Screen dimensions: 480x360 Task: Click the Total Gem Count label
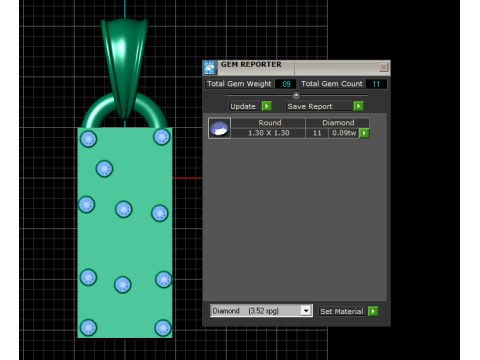click(332, 84)
